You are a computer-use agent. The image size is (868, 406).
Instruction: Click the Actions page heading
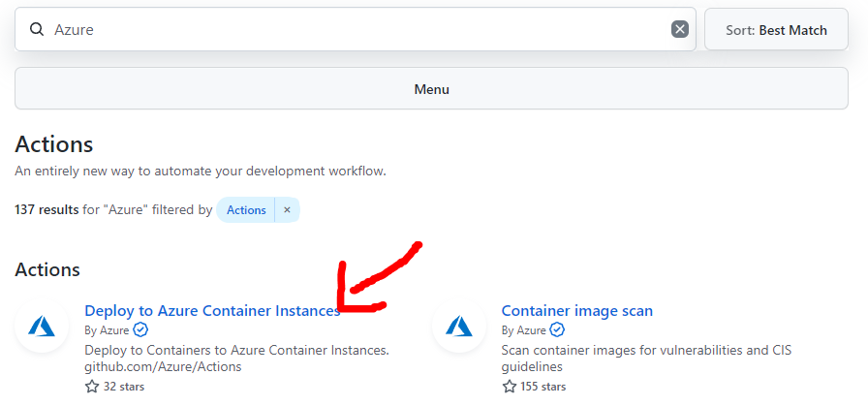coord(54,144)
